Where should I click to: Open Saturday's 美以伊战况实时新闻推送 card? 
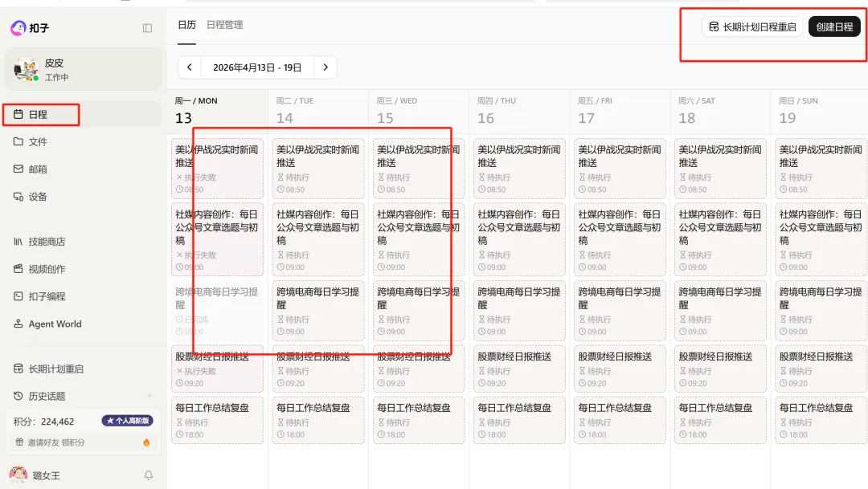pyautogui.click(x=720, y=169)
